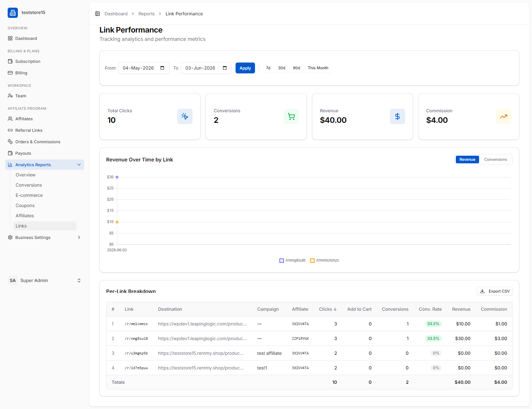The image size is (532, 409).
Task: Collapse the Analytics Reports chevron
Action: click(79, 165)
